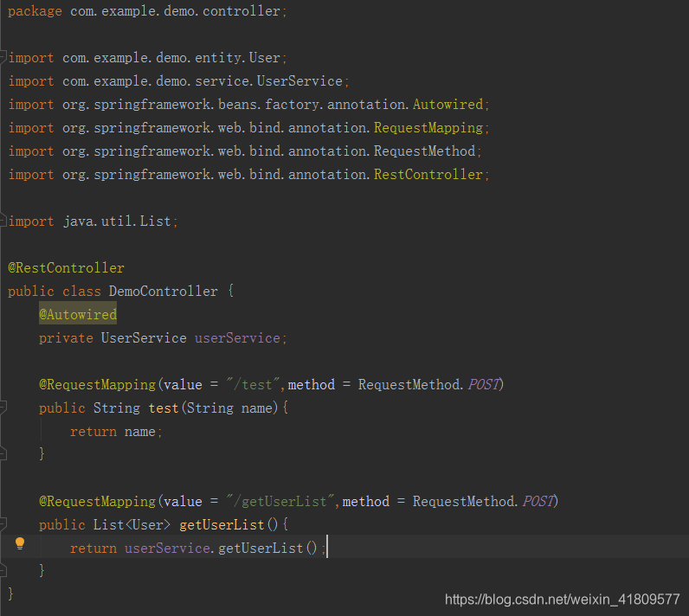
Task: Click the highlighted @Autowired annotation
Action: (x=78, y=314)
